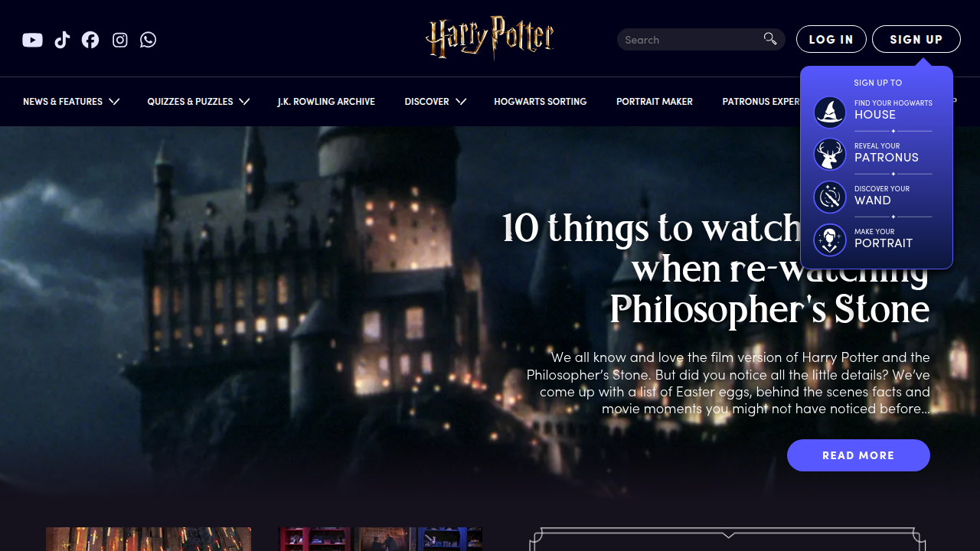
Task: Open the TikTok social link
Action: pos(62,40)
